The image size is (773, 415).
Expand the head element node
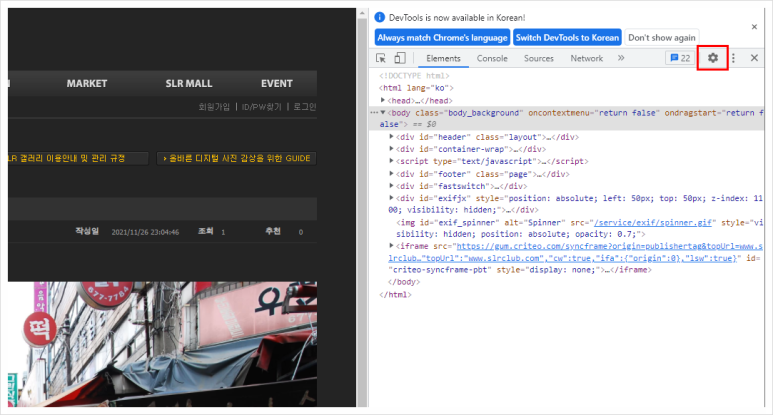pyautogui.click(x=383, y=100)
